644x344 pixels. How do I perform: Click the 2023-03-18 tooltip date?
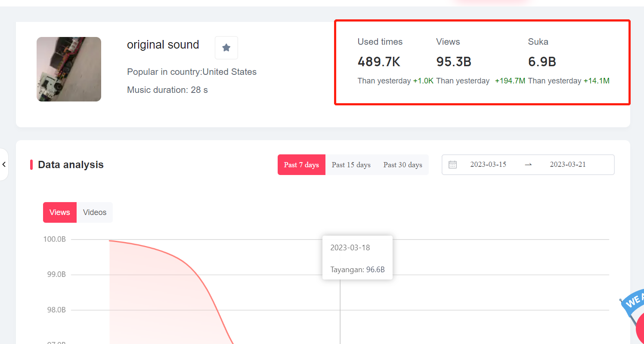(x=350, y=248)
